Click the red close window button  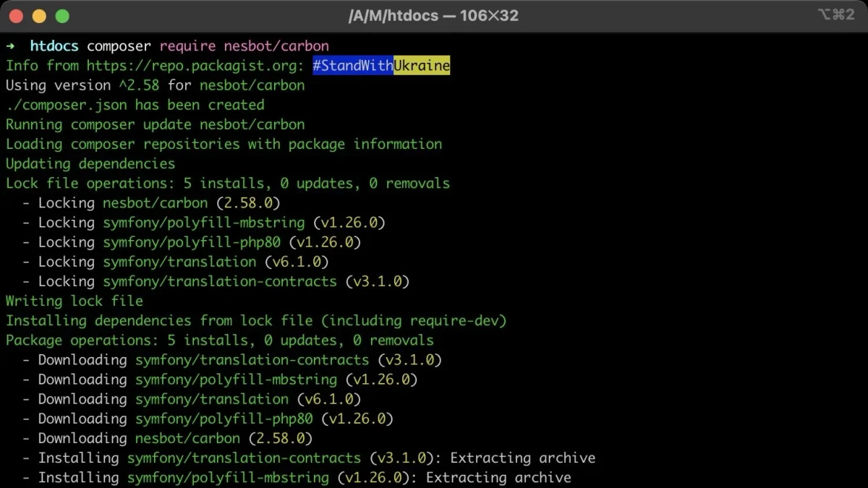(x=17, y=15)
